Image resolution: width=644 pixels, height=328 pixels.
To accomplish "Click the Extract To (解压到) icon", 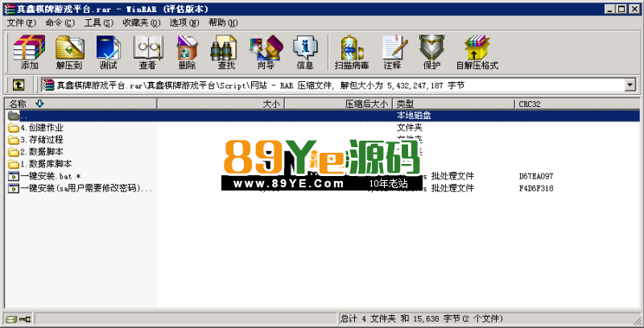I will coord(69,52).
